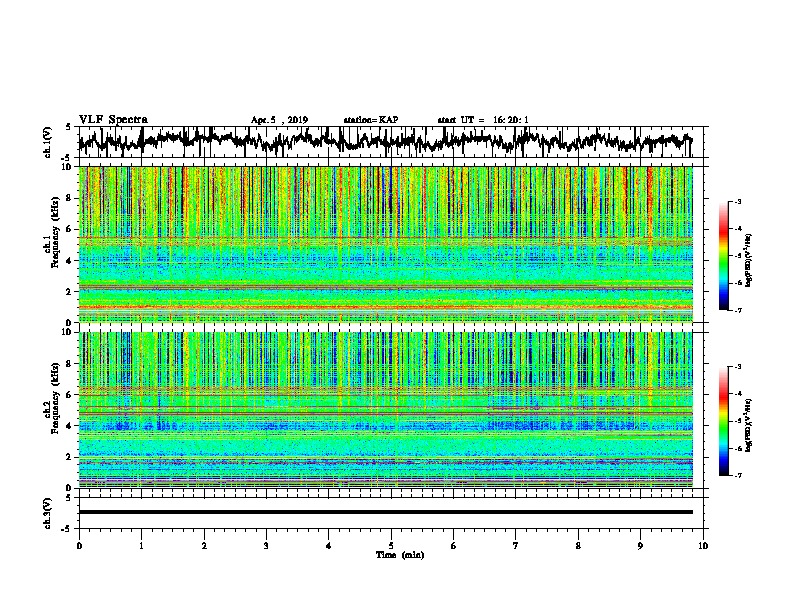
Task: Click the ch.1 spectrogram color scale bar
Action: (723, 256)
